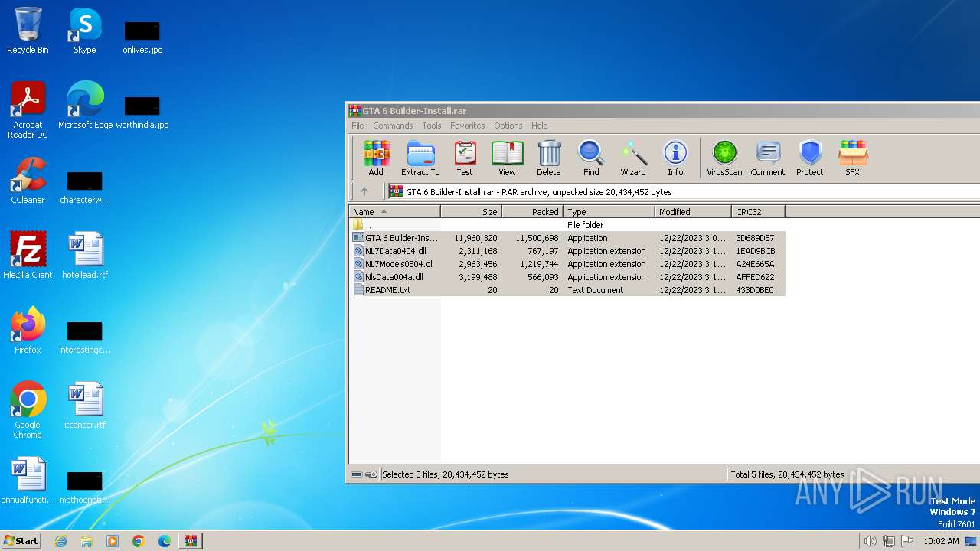
Task: Select the GTA 6 Builder-Ins... application file
Action: click(567, 238)
